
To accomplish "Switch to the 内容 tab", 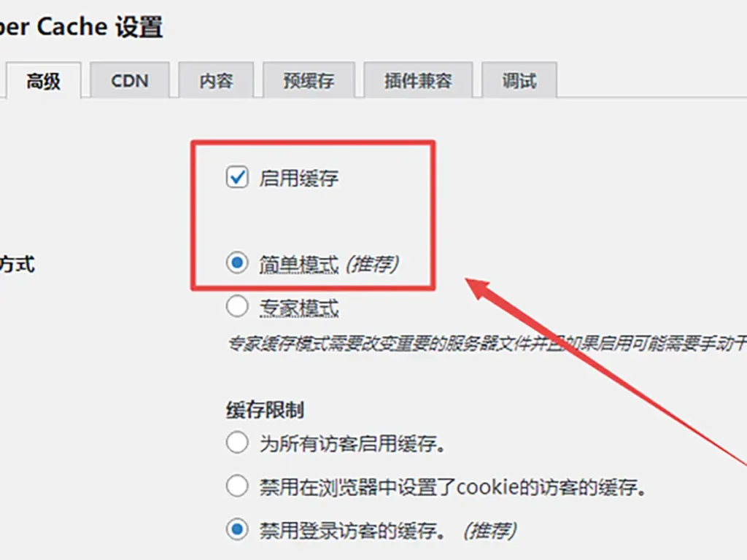I will [x=216, y=80].
